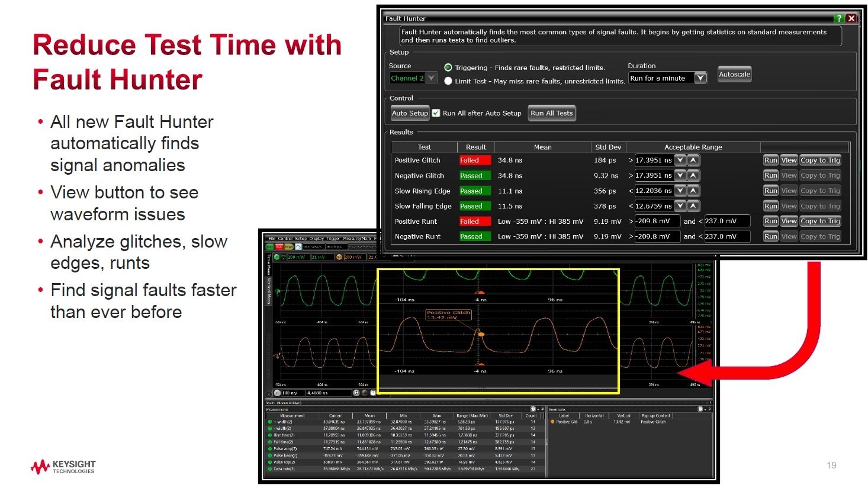Click green channel 200 mV/ scale field
This screenshot has width=868, height=488.
(298, 257)
